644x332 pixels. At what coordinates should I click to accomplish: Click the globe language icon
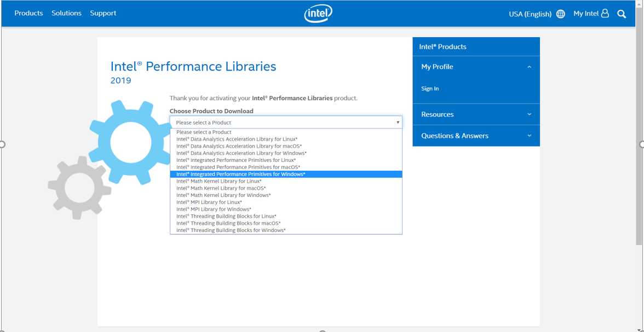[561, 14]
